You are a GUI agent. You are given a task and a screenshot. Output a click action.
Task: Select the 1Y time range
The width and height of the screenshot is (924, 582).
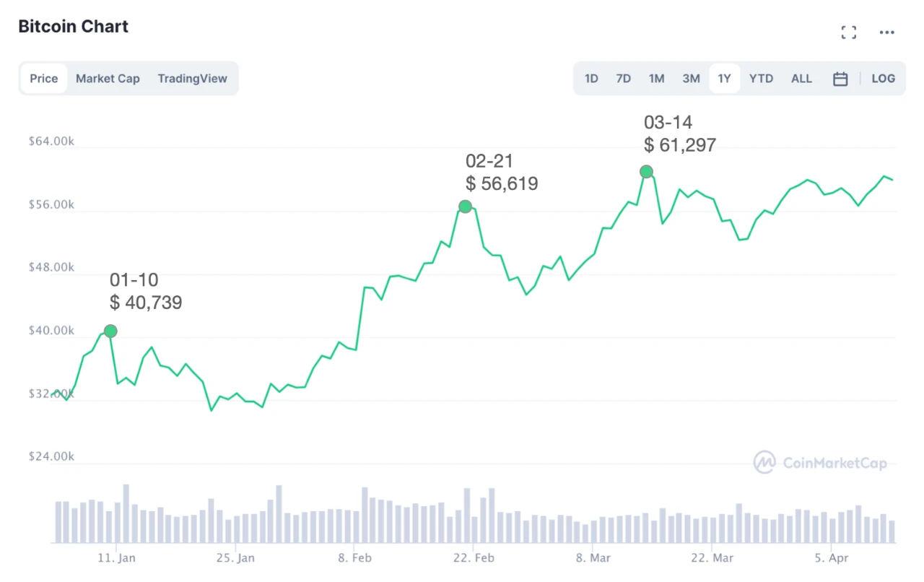click(724, 79)
